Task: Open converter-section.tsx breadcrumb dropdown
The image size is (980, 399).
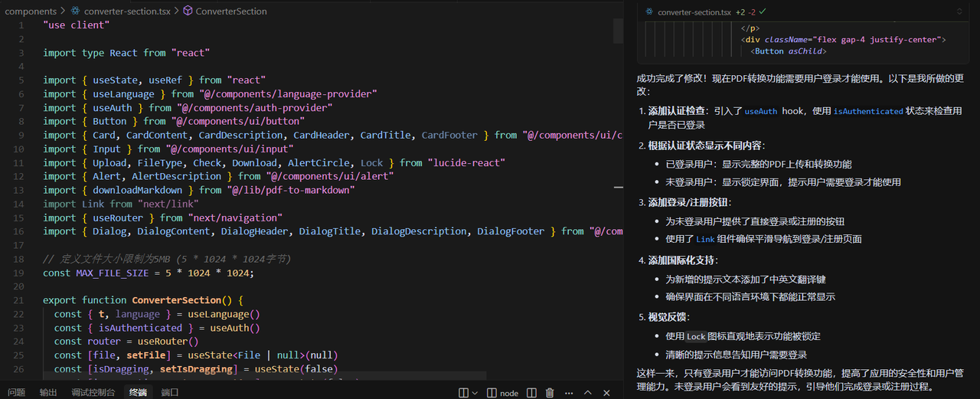Action: click(x=127, y=11)
